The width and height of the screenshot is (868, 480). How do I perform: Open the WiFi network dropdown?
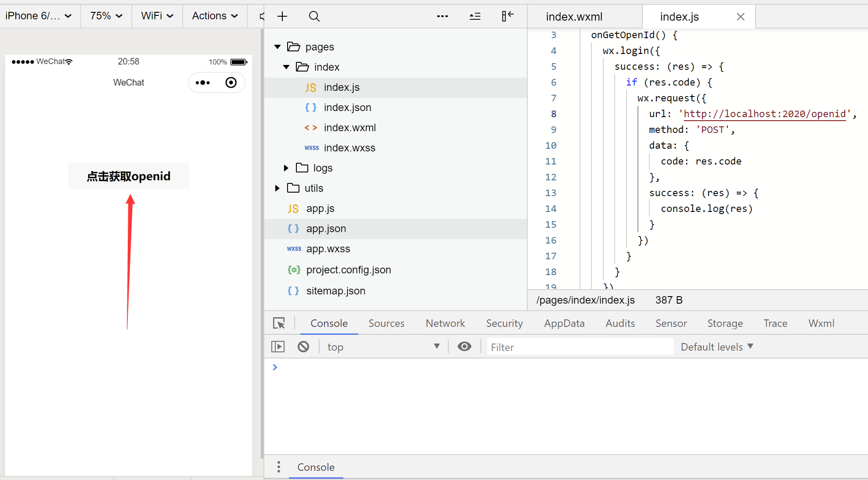coord(157,16)
